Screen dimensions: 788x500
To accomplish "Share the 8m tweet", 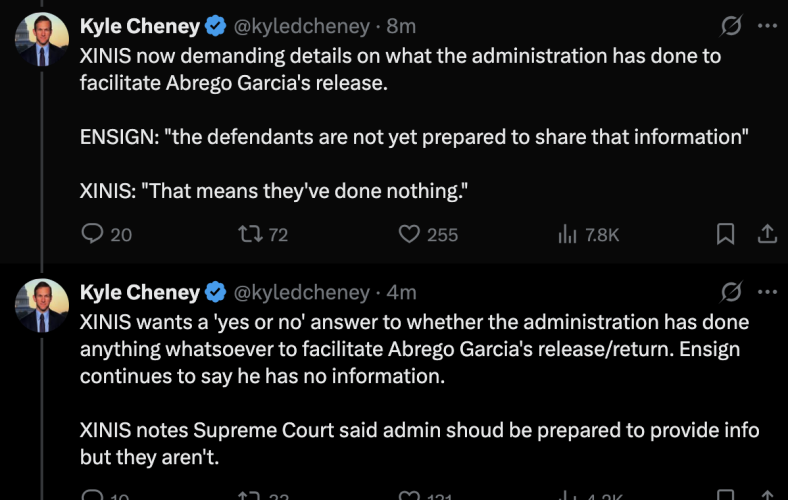I will 767,234.
